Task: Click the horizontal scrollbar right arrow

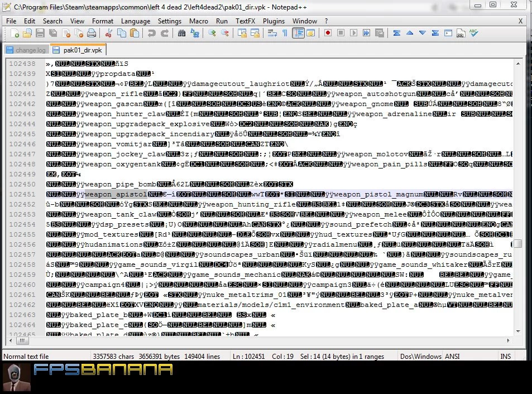Action: [509, 340]
